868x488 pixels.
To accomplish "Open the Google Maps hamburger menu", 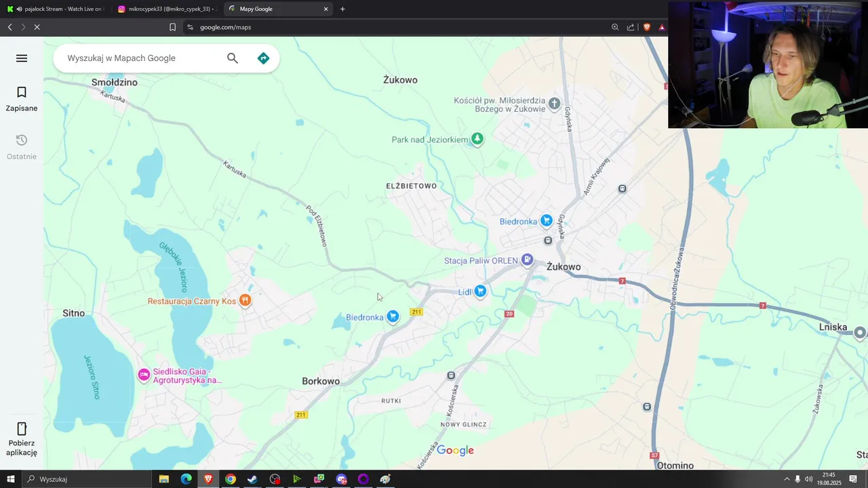I will [x=22, y=58].
